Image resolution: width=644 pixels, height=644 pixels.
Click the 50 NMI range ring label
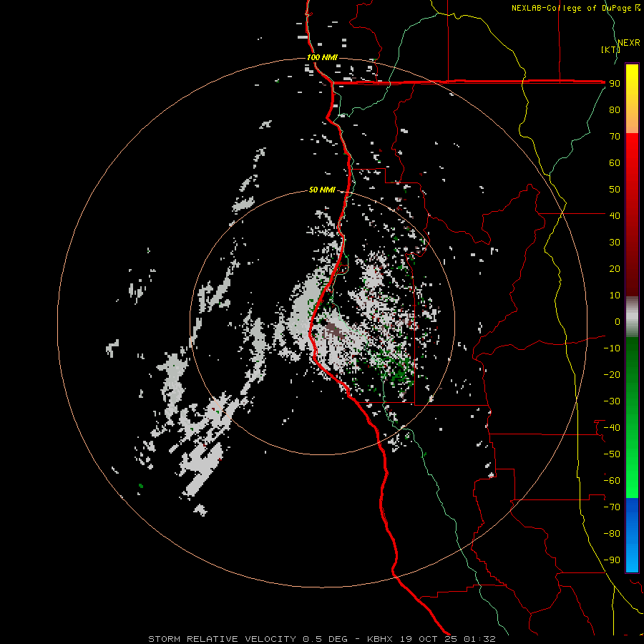click(322, 190)
